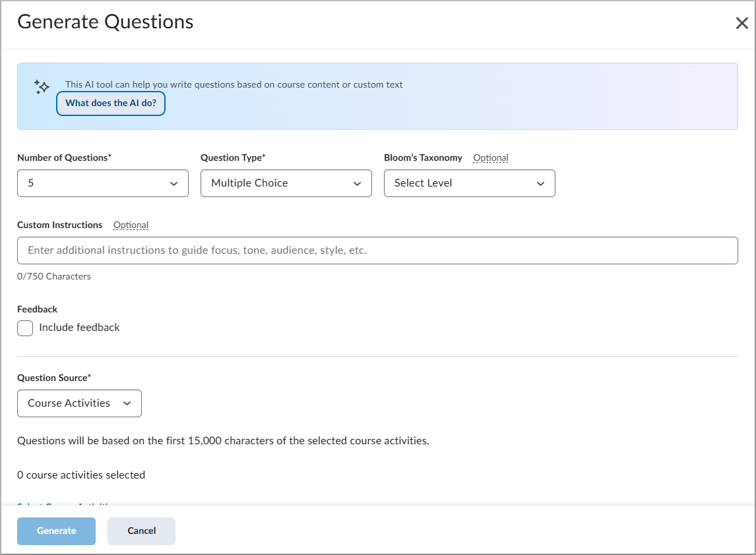Click the 0/750 Characters counter
Screen dimensions: 756x555
[x=54, y=276]
